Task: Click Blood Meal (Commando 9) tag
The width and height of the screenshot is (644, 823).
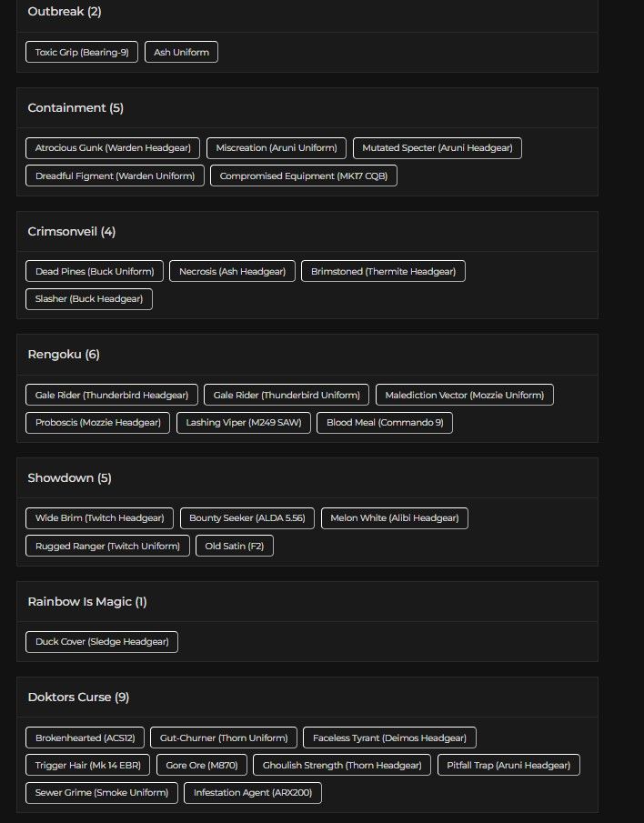Action: tap(385, 423)
